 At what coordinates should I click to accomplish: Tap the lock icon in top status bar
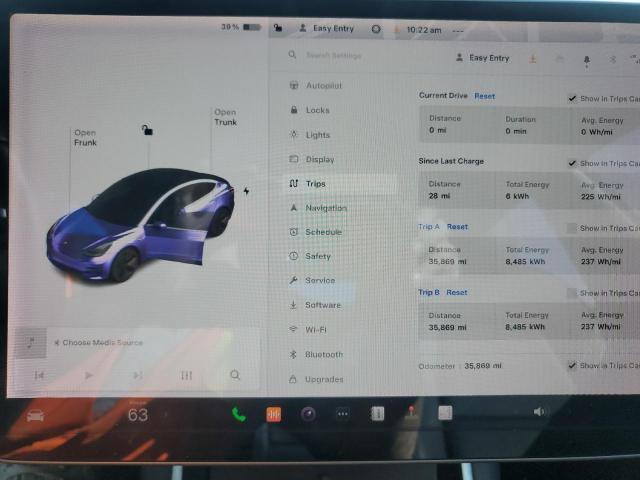[x=278, y=28]
